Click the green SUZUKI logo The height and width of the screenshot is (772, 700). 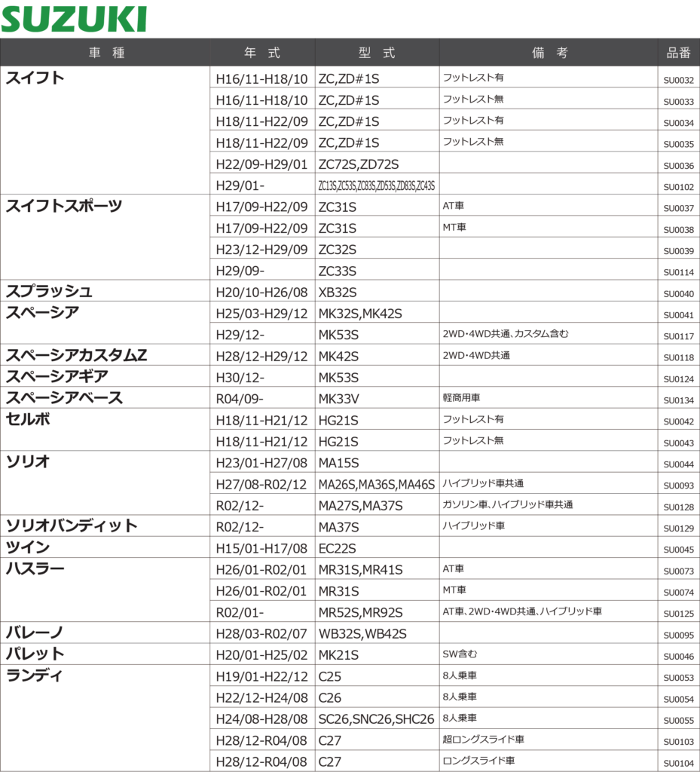[74, 19]
